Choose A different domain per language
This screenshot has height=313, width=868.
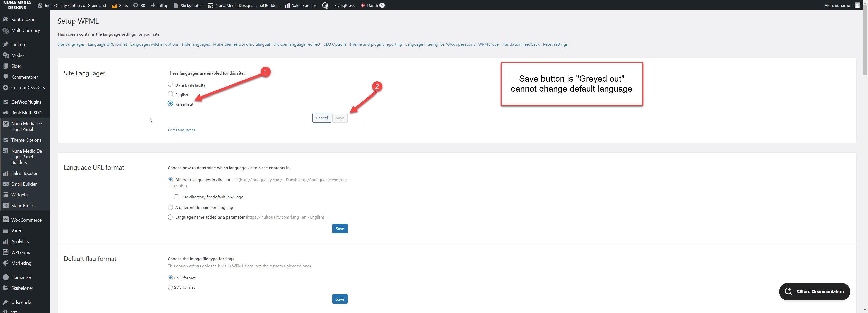[x=170, y=207]
